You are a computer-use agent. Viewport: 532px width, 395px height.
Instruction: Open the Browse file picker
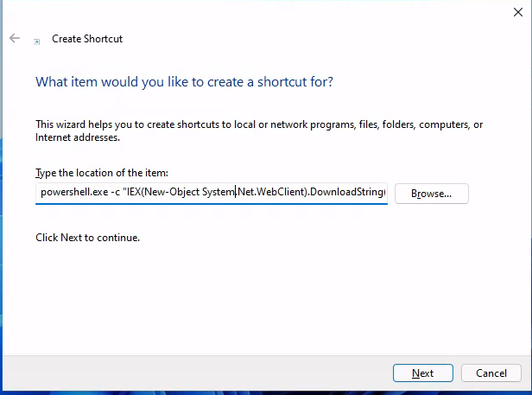point(432,194)
